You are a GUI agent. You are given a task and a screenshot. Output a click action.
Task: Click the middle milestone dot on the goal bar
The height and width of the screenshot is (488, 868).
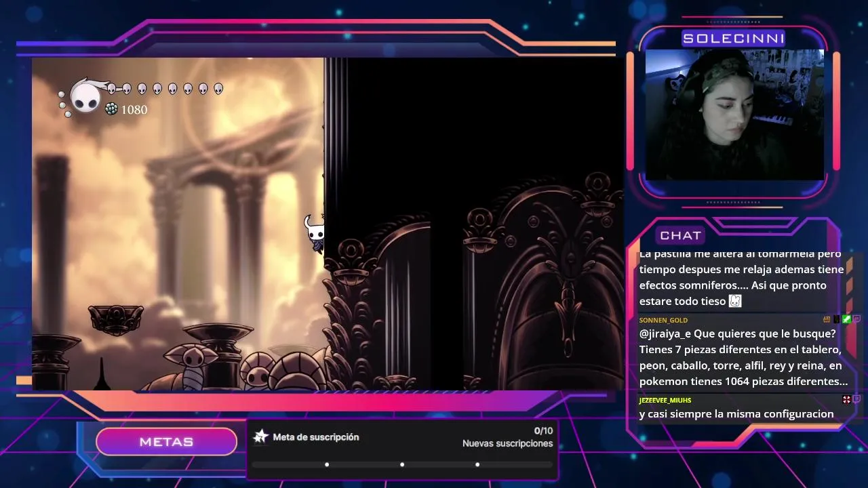pos(402,465)
